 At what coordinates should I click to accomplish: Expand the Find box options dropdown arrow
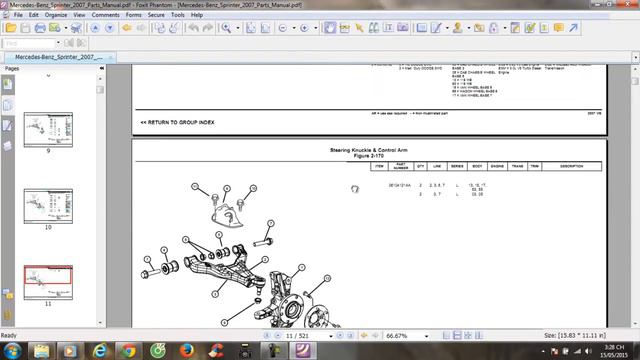coord(58,43)
